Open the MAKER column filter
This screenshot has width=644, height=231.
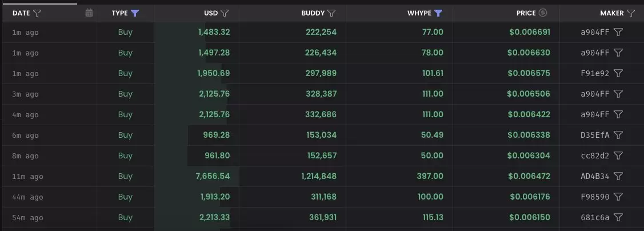click(631, 13)
